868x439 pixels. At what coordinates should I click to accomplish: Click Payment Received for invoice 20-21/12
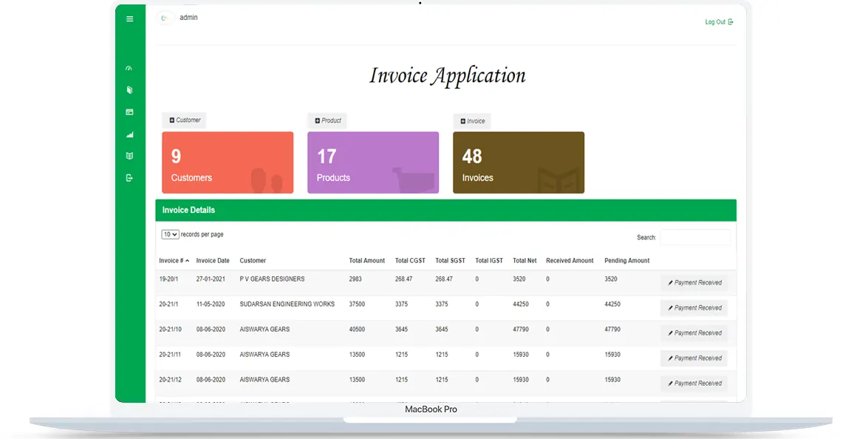click(694, 383)
